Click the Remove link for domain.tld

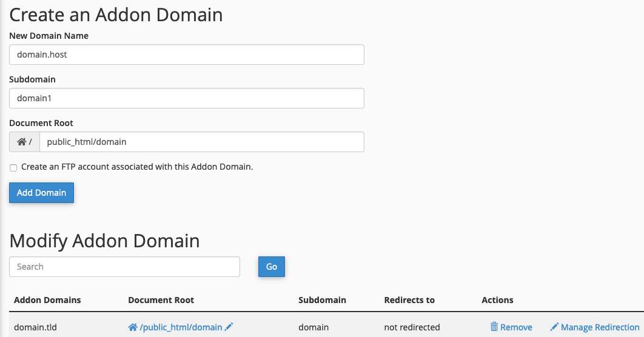pyautogui.click(x=516, y=327)
